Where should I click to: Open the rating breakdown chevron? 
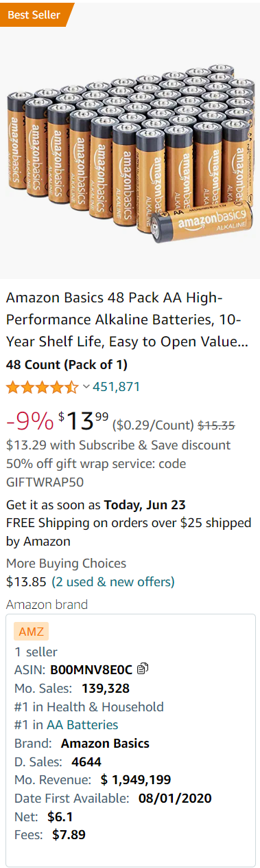(x=86, y=387)
